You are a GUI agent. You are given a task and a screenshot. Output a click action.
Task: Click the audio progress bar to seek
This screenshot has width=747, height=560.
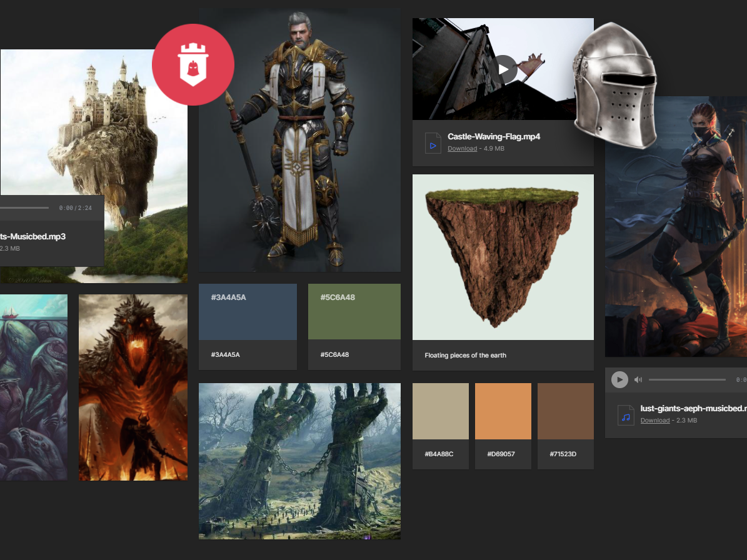(x=687, y=379)
